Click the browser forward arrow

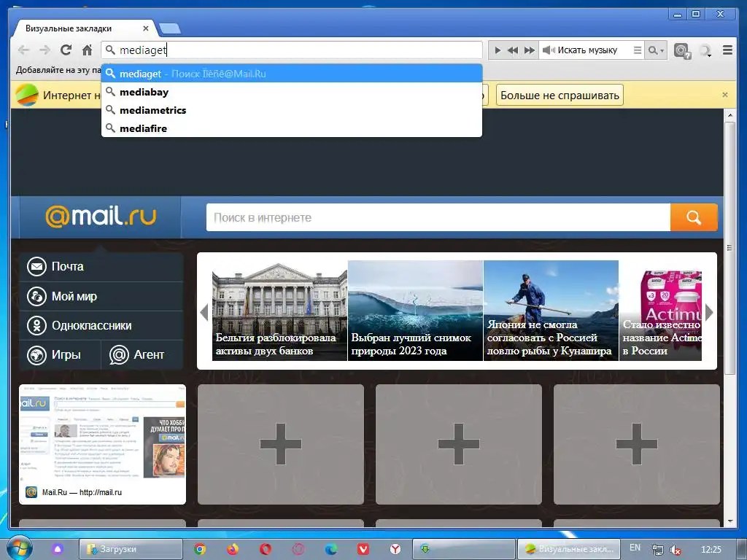[44, 50]
